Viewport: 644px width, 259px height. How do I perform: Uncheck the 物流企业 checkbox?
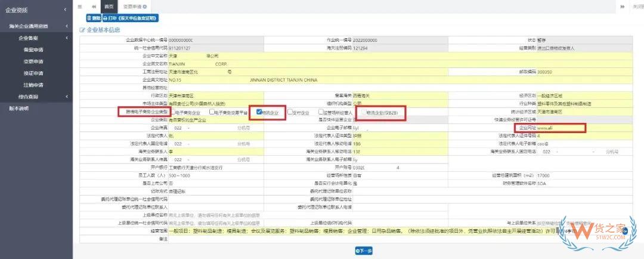259,112
